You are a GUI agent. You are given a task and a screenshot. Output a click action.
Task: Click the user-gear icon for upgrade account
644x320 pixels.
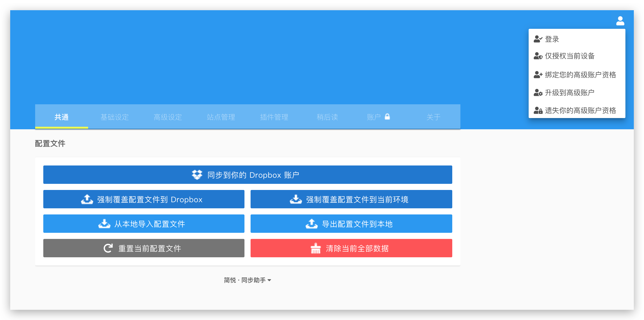(538, 93)
